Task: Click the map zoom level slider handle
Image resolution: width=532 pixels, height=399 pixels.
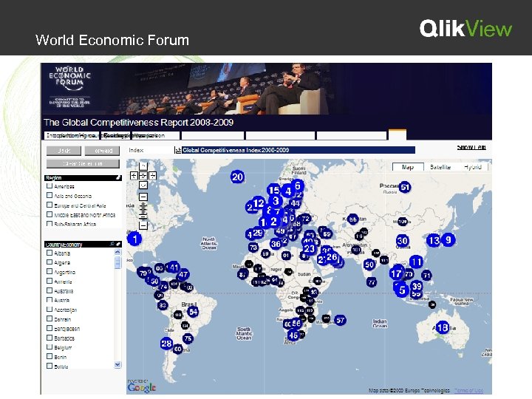Action: pos(143,217)
